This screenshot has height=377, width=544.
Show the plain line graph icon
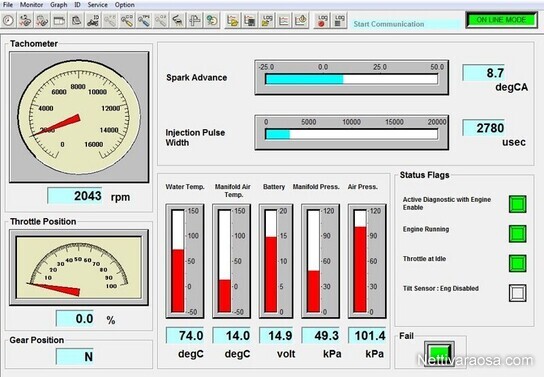(x=283, y=20)
